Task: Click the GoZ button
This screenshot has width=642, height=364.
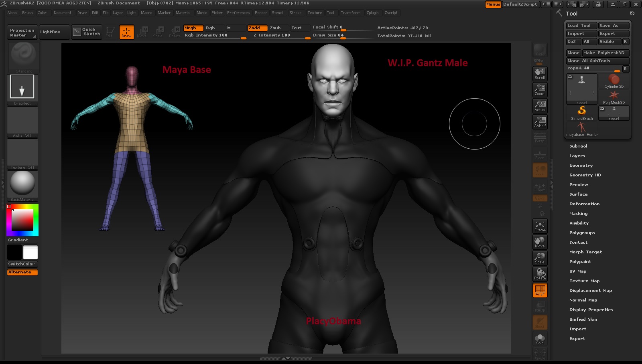Action: pos(573,42)
